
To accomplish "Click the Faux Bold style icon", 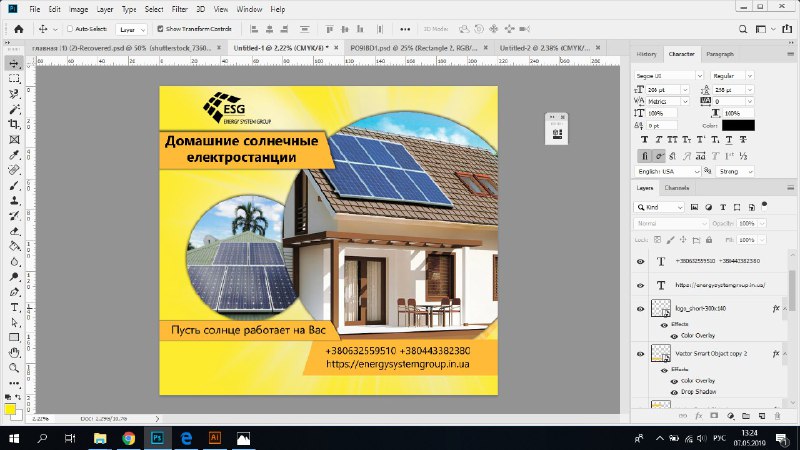I will 644,139.
